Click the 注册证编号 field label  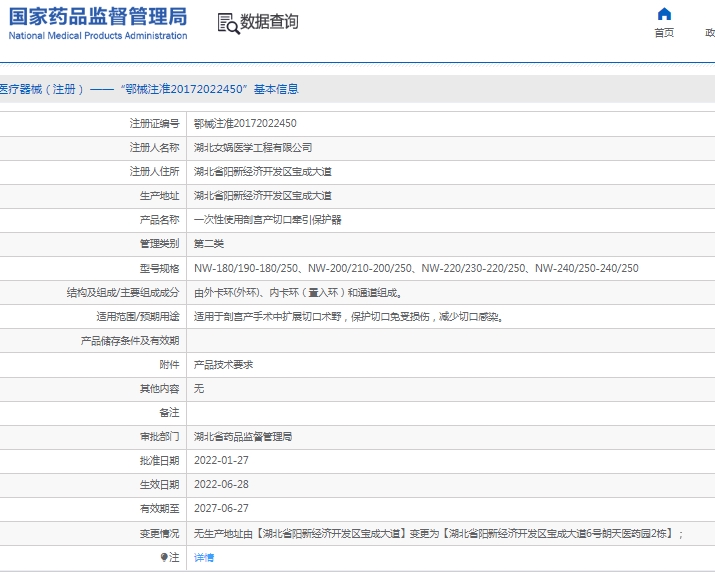coord(154,124)
